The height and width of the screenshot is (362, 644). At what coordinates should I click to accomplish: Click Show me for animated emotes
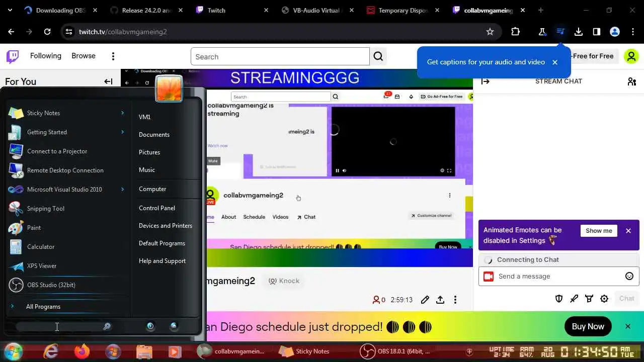(x=599, y=231)
